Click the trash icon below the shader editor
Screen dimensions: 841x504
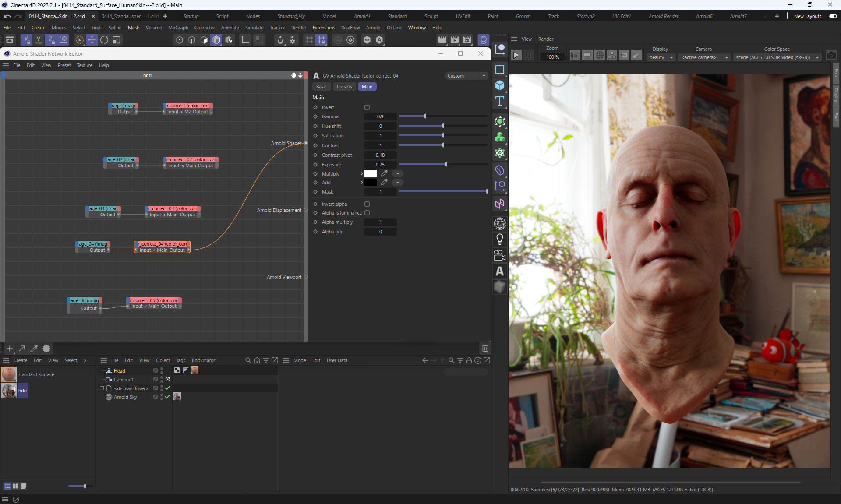(x=485, y=349)
